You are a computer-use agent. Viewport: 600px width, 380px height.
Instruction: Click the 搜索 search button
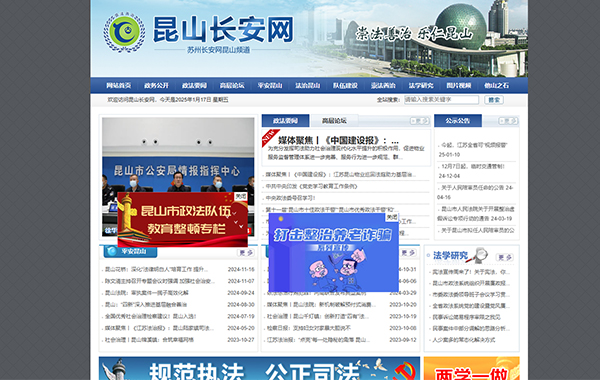tap(494, 99)
